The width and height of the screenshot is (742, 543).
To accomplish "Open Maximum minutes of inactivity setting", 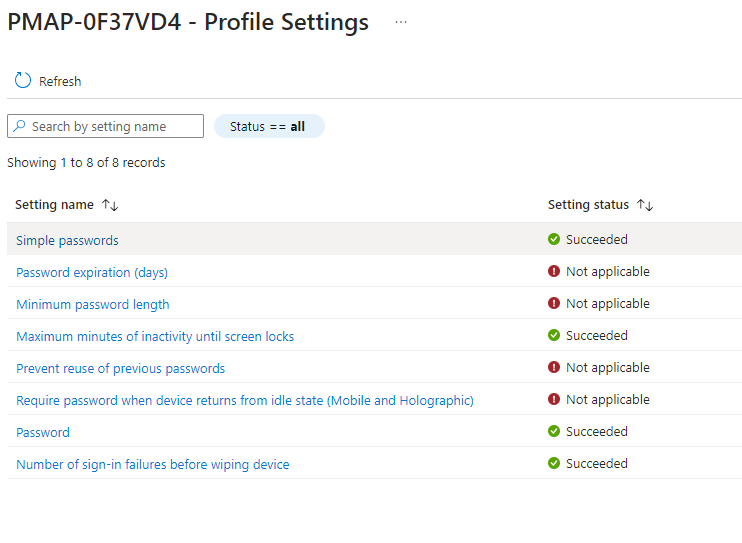I will pyautogui.click(x=155, y=337).
